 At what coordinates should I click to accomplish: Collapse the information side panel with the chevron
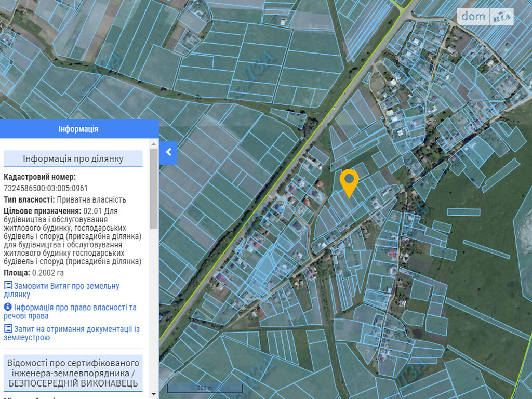[x=168, y=153]
